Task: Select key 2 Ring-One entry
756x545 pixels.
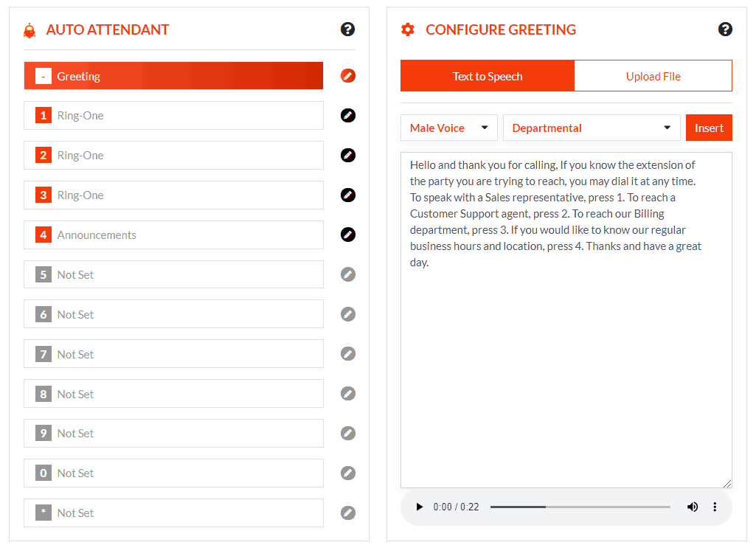Action: [x=173, y=156]
